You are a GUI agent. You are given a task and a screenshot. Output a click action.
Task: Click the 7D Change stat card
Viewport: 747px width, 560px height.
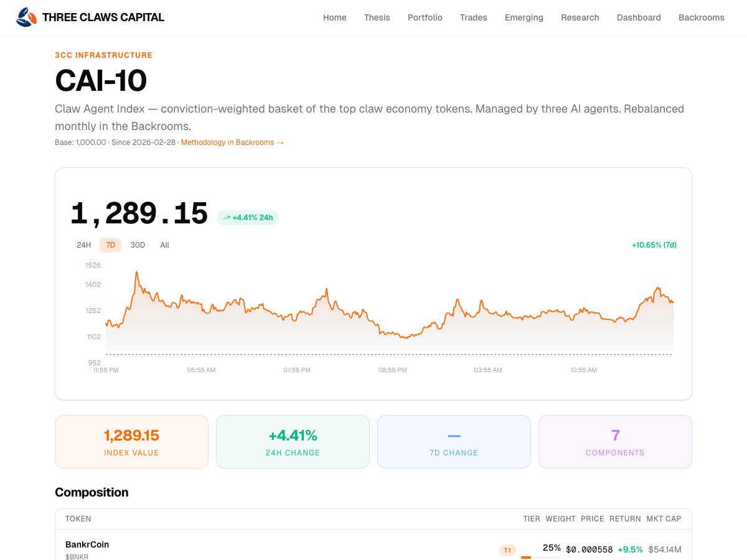click(x=454, y=442)
